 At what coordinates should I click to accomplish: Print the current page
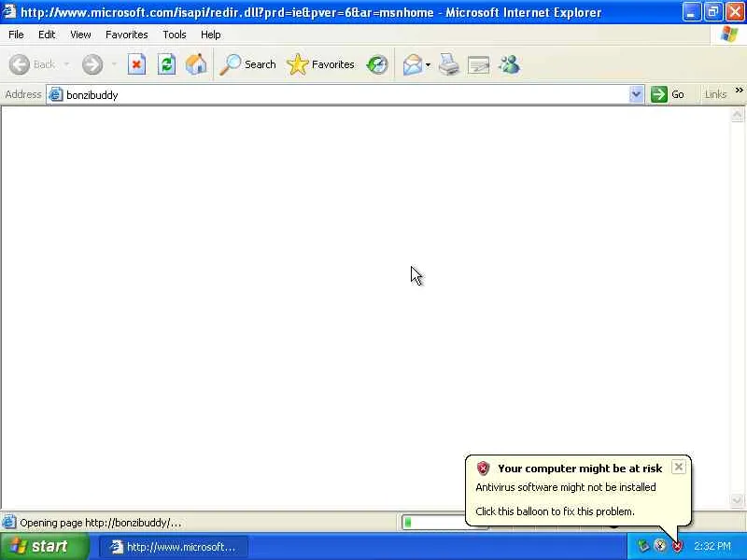point(449,64)
